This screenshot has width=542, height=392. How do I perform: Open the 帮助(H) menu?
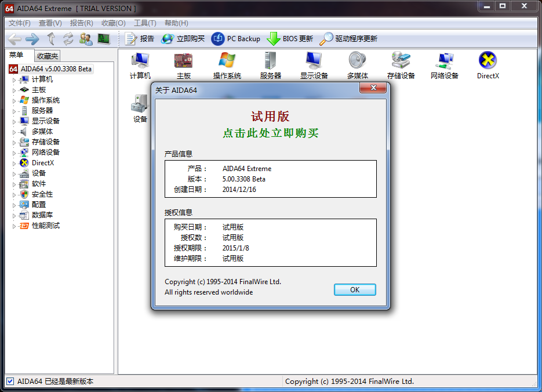click(176, 23)
